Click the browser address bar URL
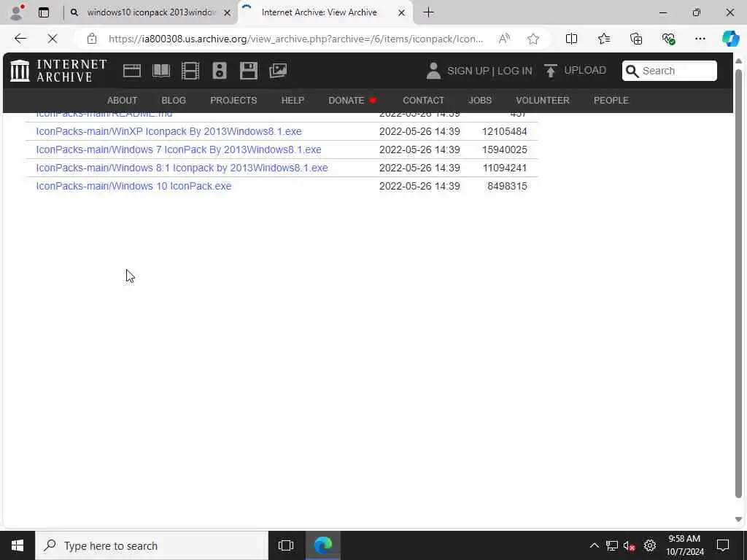This screenshot has height=560, width=747. 295,39
